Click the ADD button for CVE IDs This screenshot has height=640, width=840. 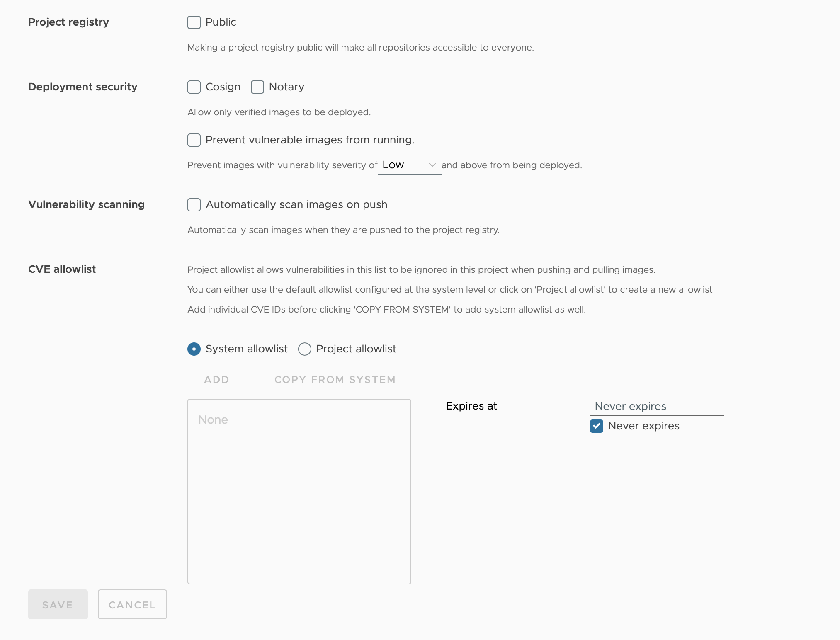tap(216, 380)
